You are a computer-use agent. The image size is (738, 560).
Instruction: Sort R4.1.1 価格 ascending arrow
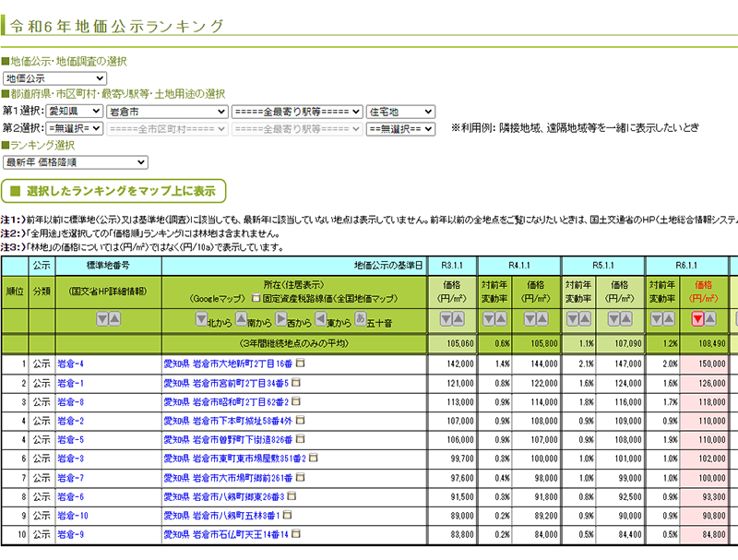[x=542, y=319]
